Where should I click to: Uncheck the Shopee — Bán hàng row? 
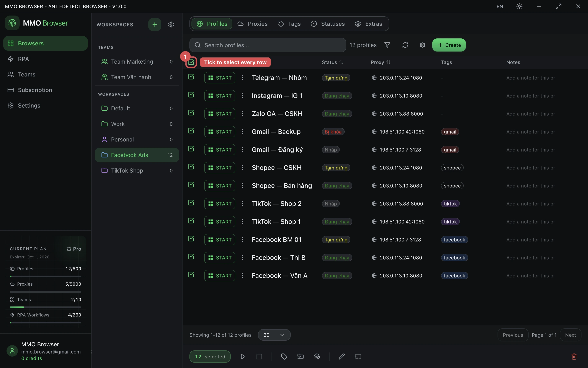click(191, 185)
